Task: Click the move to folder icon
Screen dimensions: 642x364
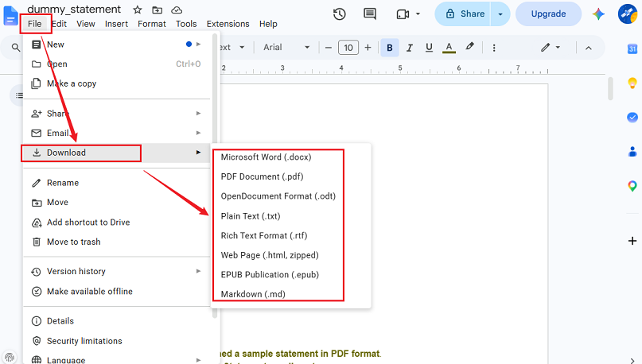Action: [x=157, y=10]
